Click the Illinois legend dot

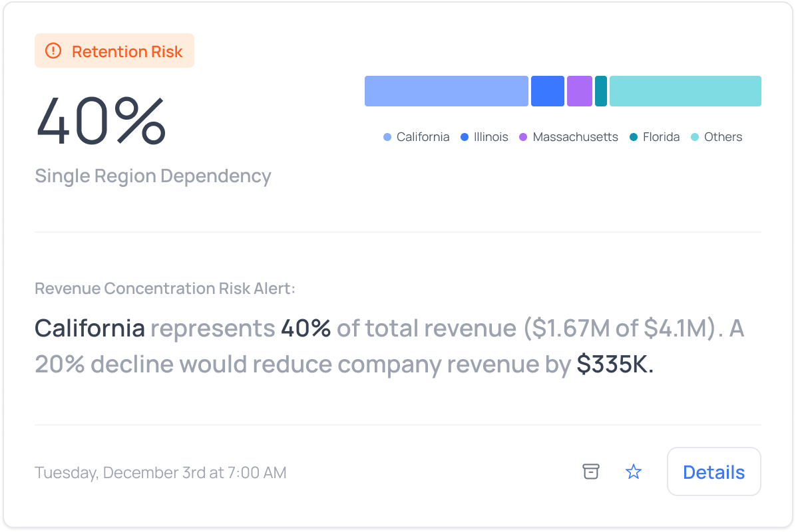465,137
